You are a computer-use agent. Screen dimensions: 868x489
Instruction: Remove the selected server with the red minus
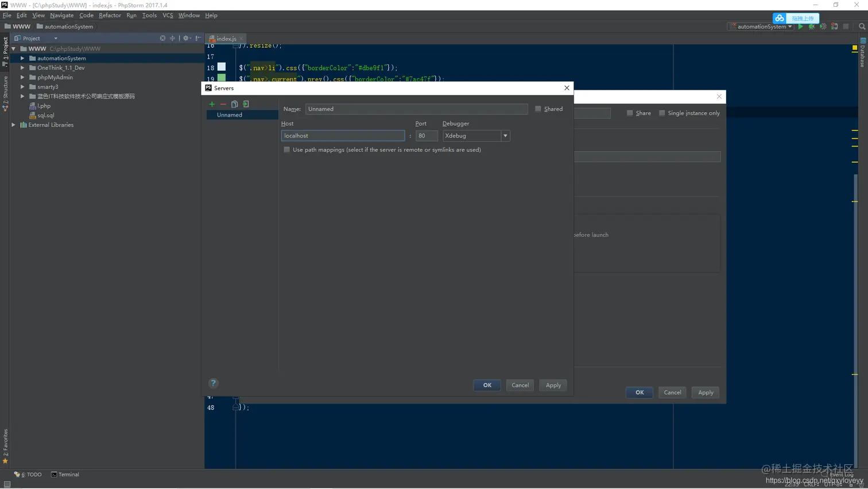click(x=223, y=104)
